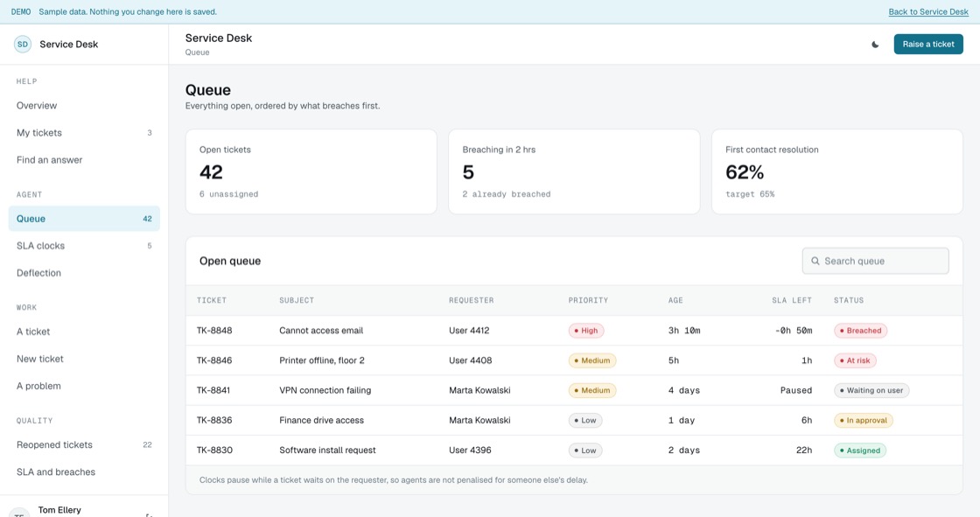Toggle dark mode moon icon
Image resolution: width=980 pixels, height=517 pixels.
[875, 45]
